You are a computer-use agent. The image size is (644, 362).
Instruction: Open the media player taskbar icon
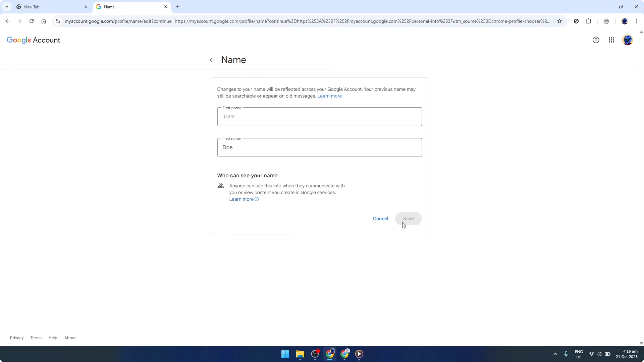pyautogui.click(x=359, y=354)
